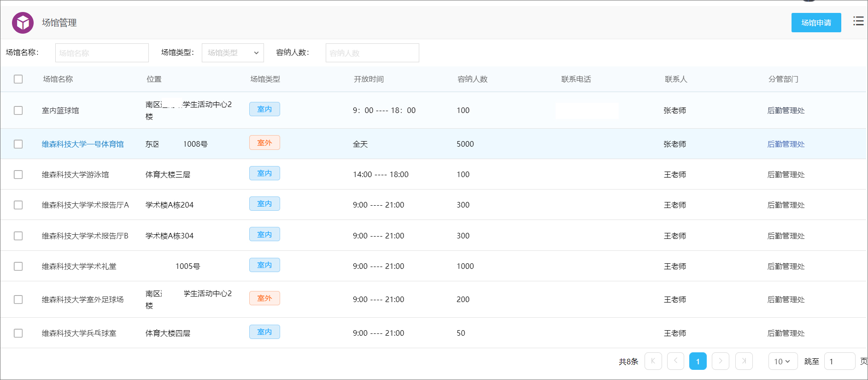Click the 学术楼A栋304 location cell
The image size is (868, 380).
170,236
